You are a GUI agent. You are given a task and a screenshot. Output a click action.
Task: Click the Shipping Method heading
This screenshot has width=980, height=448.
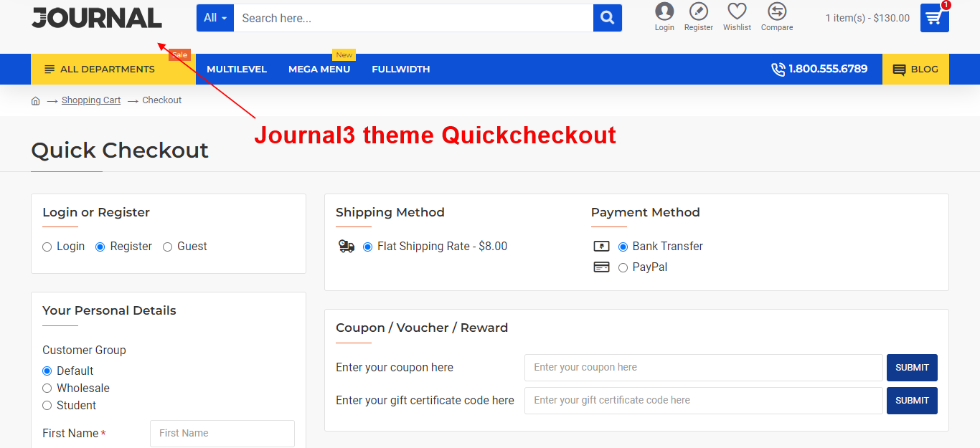tap(390, 212)
